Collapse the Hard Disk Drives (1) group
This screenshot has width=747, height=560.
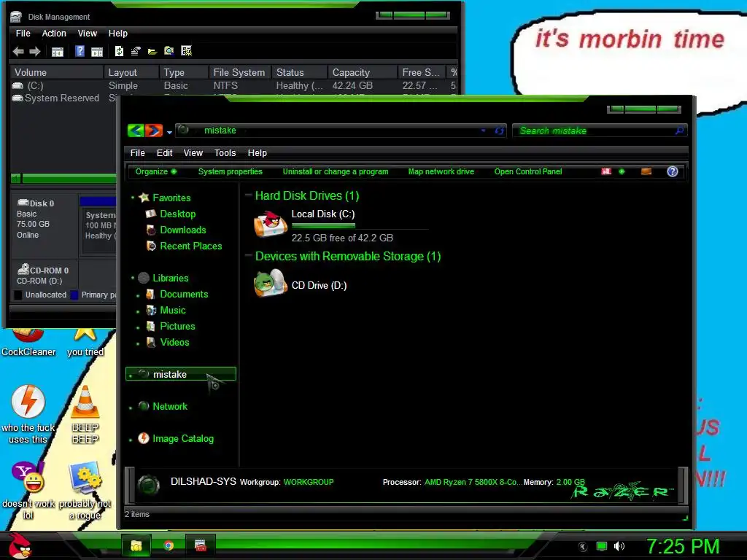pos(248,195)
